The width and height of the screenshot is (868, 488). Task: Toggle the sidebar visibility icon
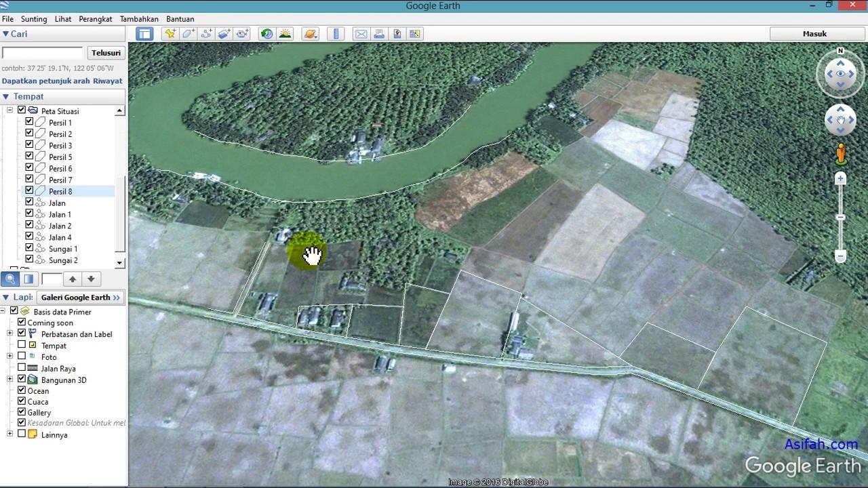click(144, 34)
